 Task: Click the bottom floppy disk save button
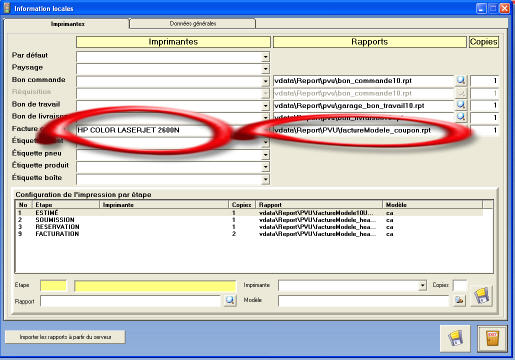pos(455,338)
